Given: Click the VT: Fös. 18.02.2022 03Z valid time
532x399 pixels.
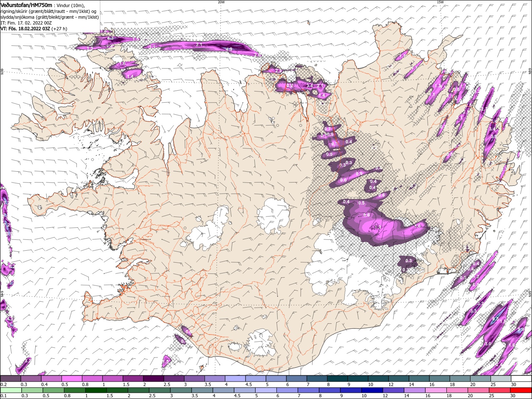Looking at the screenshot, I should 25,29.
